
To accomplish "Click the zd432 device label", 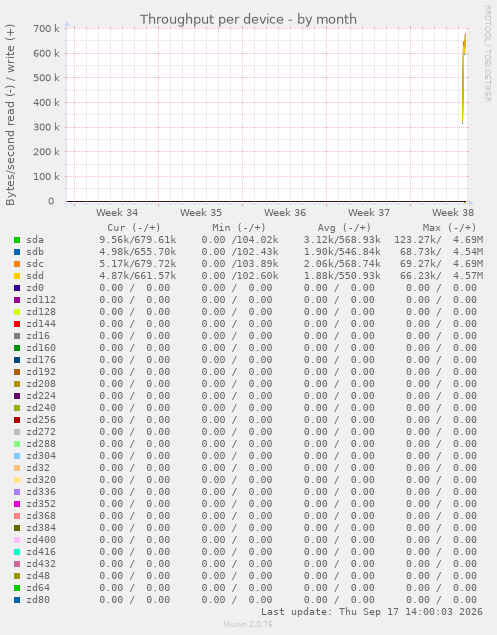I will [41, 564].
